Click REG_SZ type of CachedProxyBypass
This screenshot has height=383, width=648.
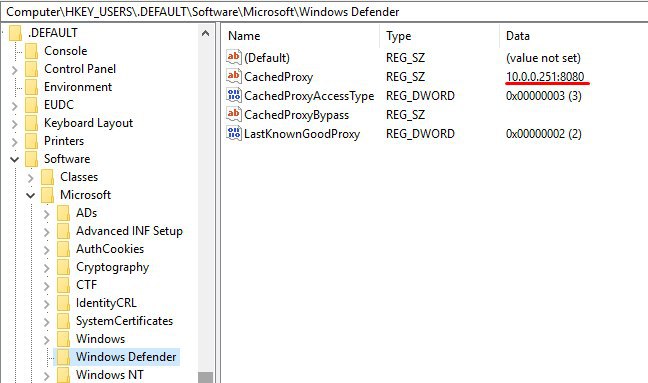tap(405, 115)
